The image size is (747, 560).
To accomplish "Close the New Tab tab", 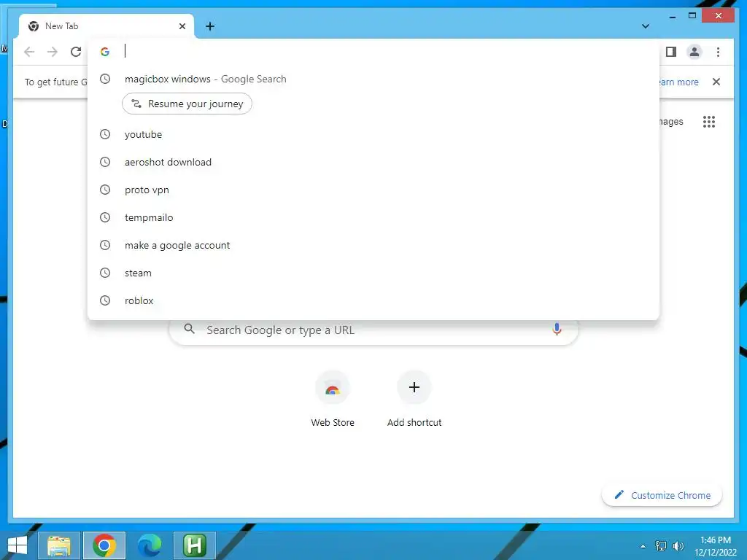I will [182, 26].
